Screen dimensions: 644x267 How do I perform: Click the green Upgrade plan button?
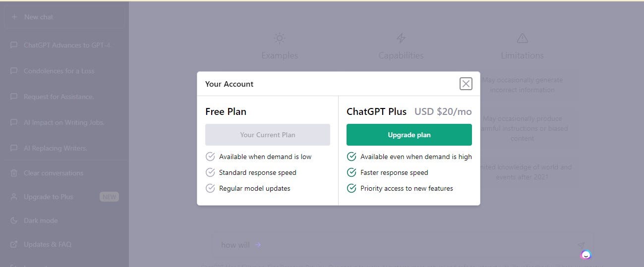pyautogui.click(x=409, y=135)
